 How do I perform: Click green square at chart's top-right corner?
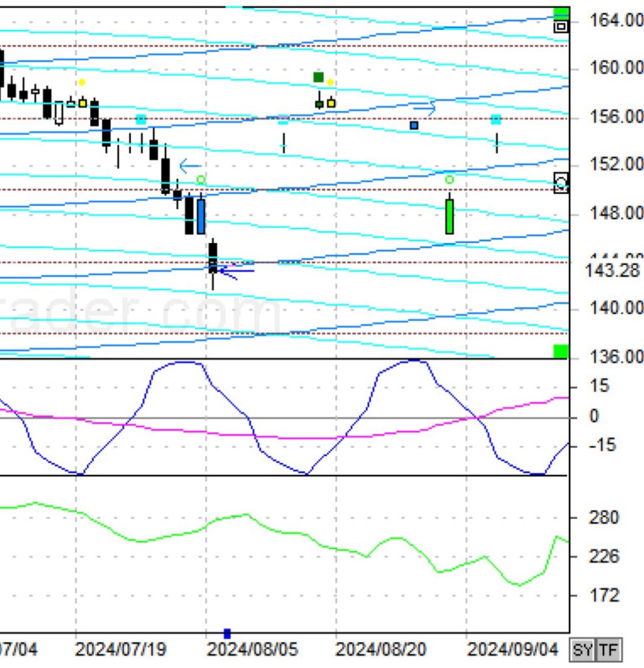[561, 13]
